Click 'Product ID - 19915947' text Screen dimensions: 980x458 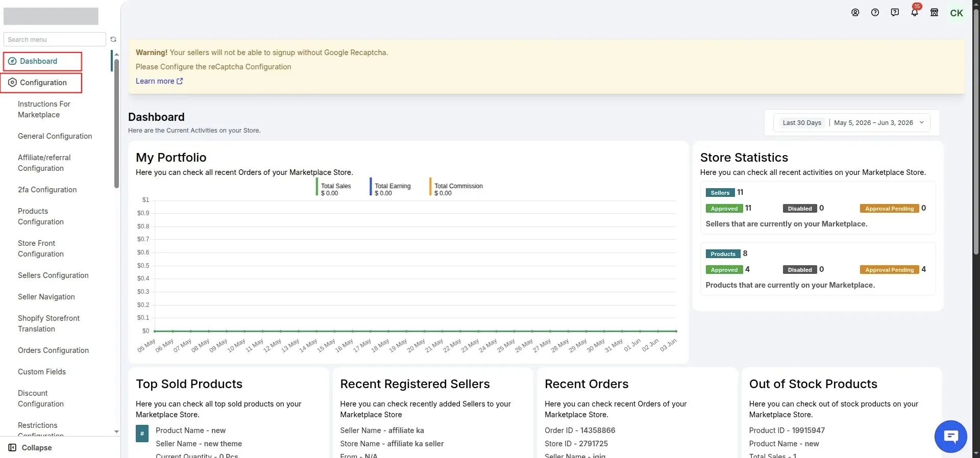(x=787, y=430)
